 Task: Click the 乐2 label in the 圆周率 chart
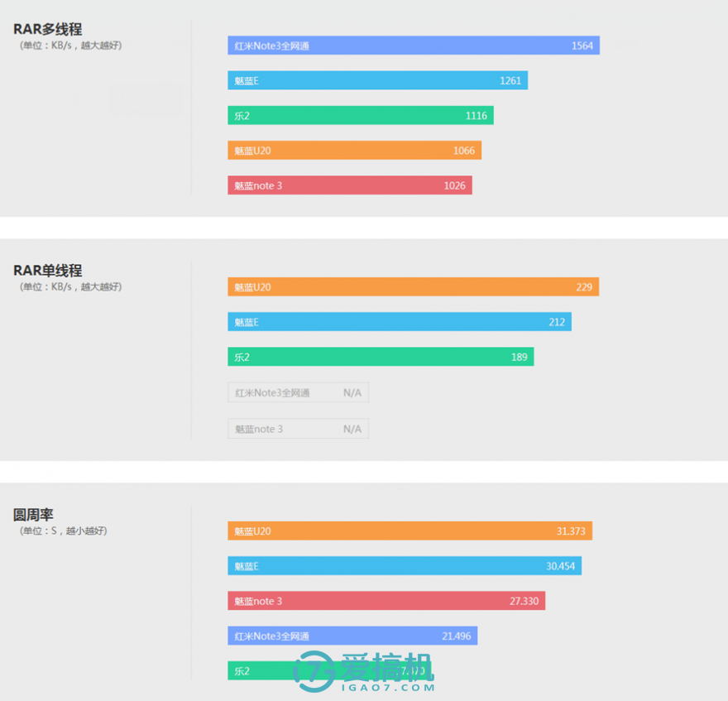tap(242, 671)
